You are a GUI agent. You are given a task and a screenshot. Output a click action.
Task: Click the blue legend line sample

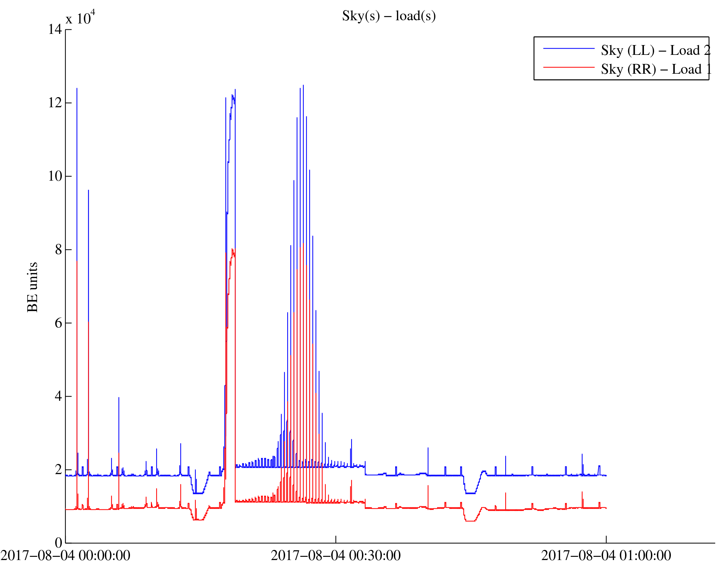[x=569, y=49]
